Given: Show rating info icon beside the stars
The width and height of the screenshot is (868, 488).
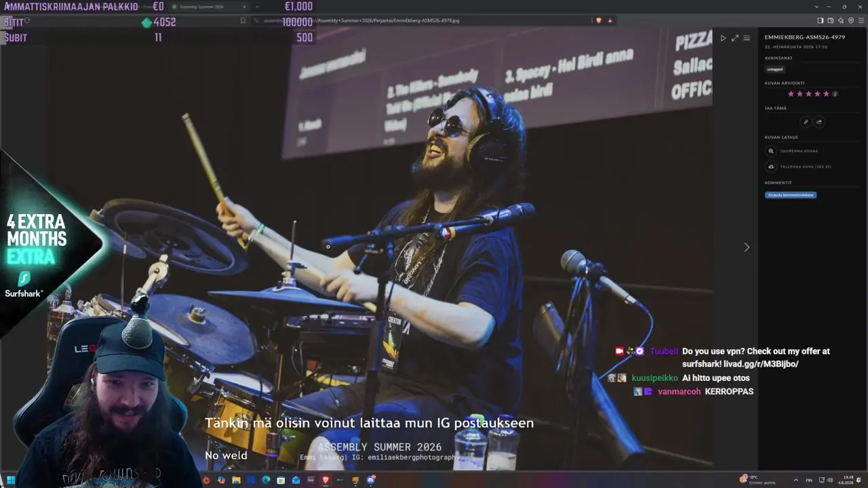Looking at the screenshot, I should tap(835, 94).
